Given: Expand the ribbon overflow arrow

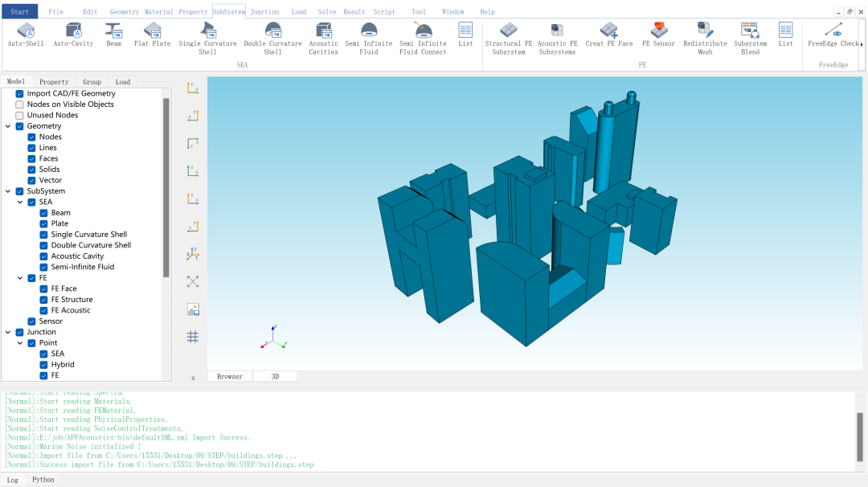Looking at the screenshot, I should (x=862, y=44).
